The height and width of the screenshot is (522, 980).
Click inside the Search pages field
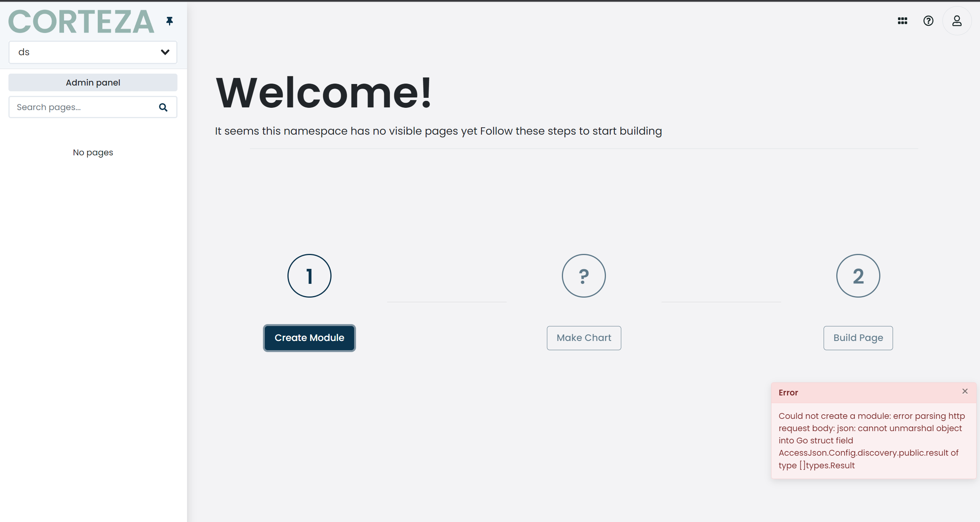pyautogui.click(x=77, y=107)
